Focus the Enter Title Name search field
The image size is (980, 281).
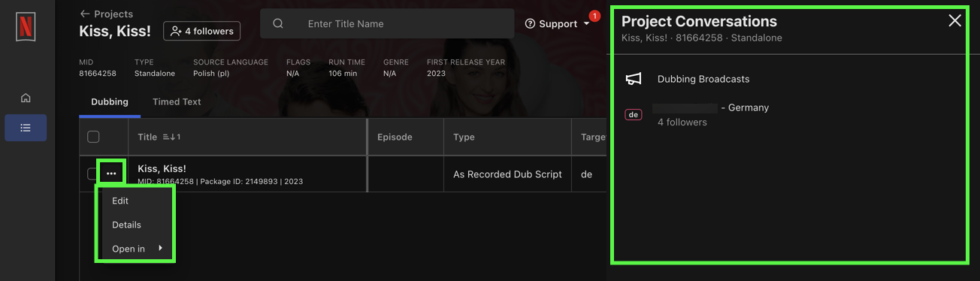coord(387,24)
